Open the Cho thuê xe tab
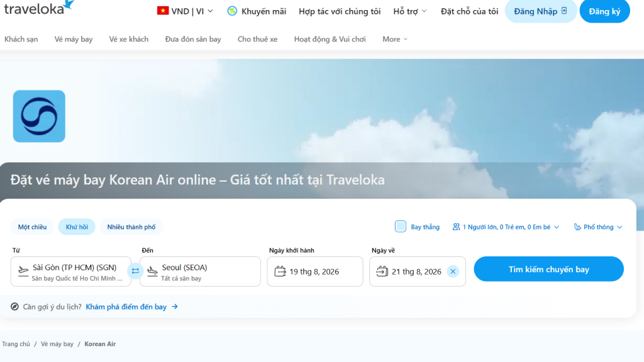This screenshot has width=644, height=362. [x=257, y=39]
